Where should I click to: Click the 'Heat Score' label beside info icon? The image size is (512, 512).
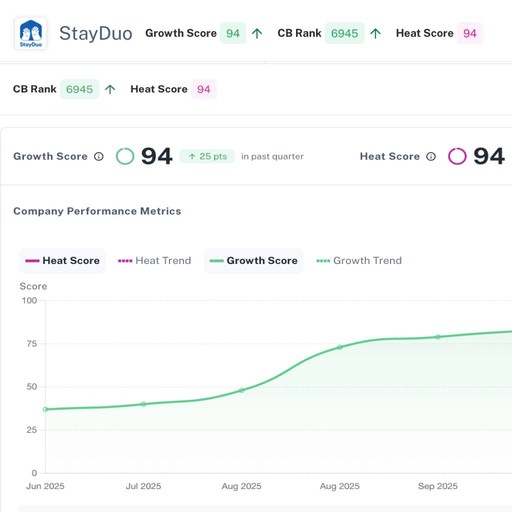[390, 156]
